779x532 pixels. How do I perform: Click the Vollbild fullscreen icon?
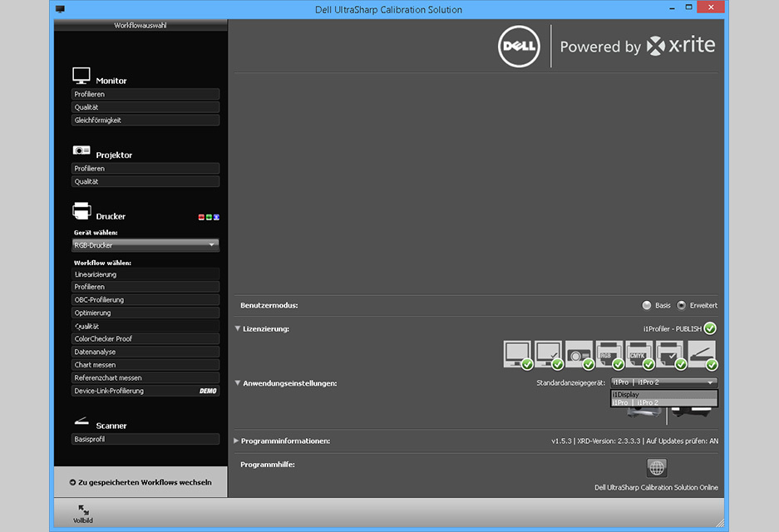[83, 510]
